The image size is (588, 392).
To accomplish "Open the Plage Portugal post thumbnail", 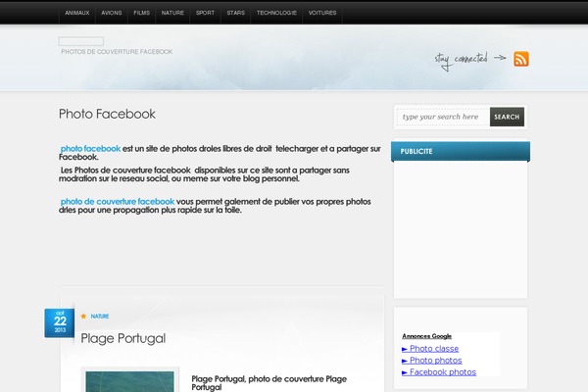I will (129, 380).
